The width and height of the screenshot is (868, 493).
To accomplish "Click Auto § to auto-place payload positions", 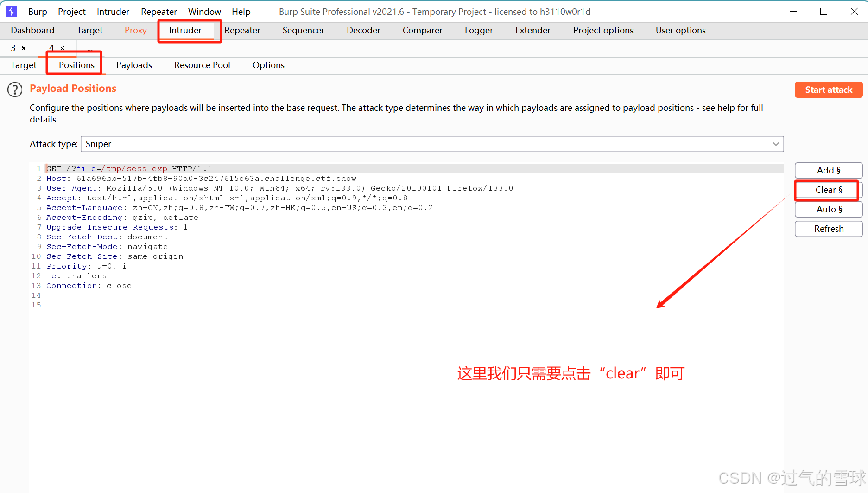I will (x=828, y=209).
